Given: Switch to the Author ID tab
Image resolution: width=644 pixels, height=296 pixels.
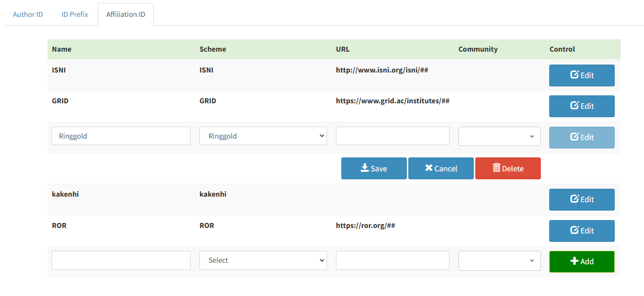Looking at the screenshot, I should pos(28,14).
